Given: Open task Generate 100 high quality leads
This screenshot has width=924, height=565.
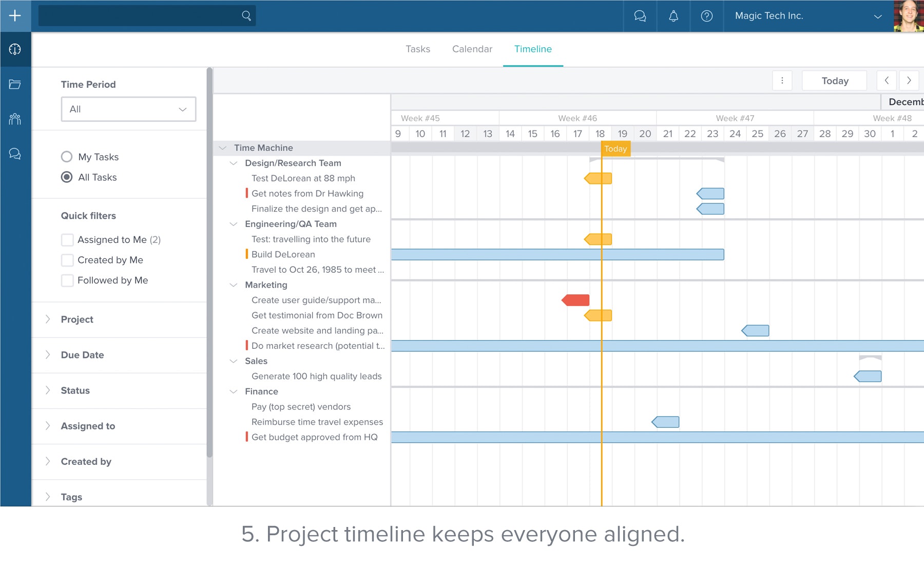Looking at the screenshot, I should click(x=316, y=376).
